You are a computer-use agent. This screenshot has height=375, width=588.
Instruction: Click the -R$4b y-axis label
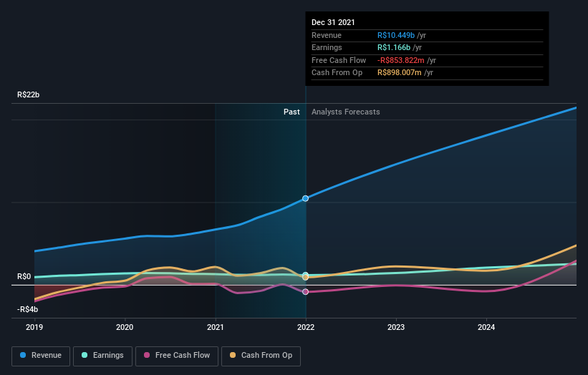coord(27,309)
